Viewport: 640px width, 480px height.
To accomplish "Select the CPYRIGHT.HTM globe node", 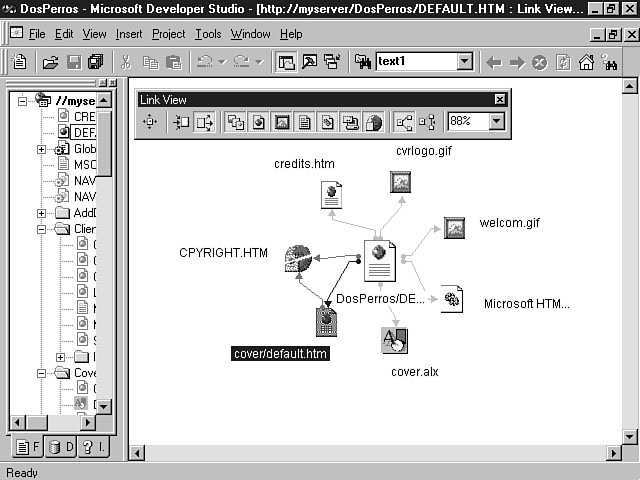I will (x=297, y=259).
